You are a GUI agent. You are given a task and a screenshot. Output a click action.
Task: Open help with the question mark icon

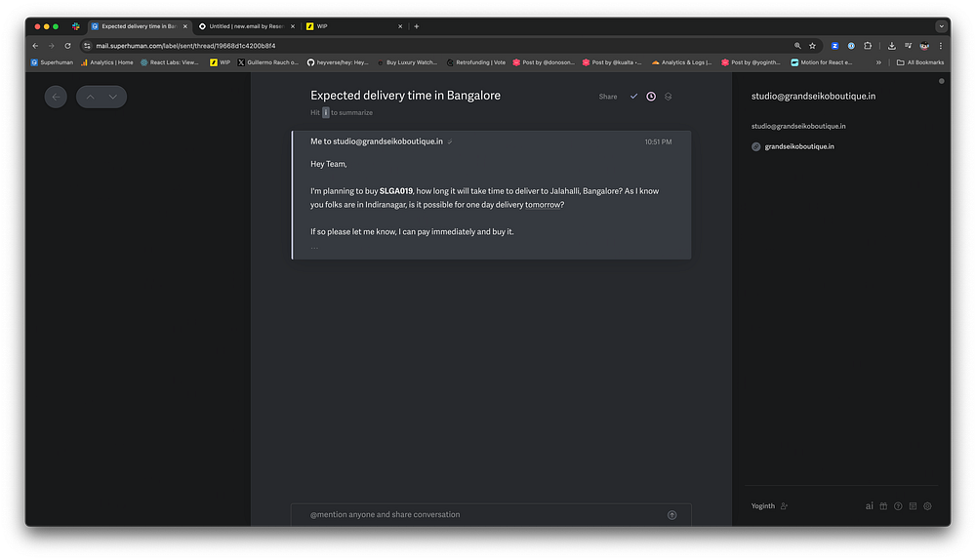pyautogui.click(x=898, y=506)
